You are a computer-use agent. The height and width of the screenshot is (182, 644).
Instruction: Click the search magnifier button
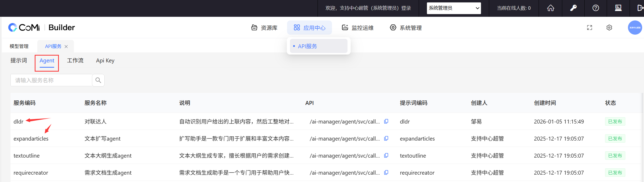[x=98, y=80]
